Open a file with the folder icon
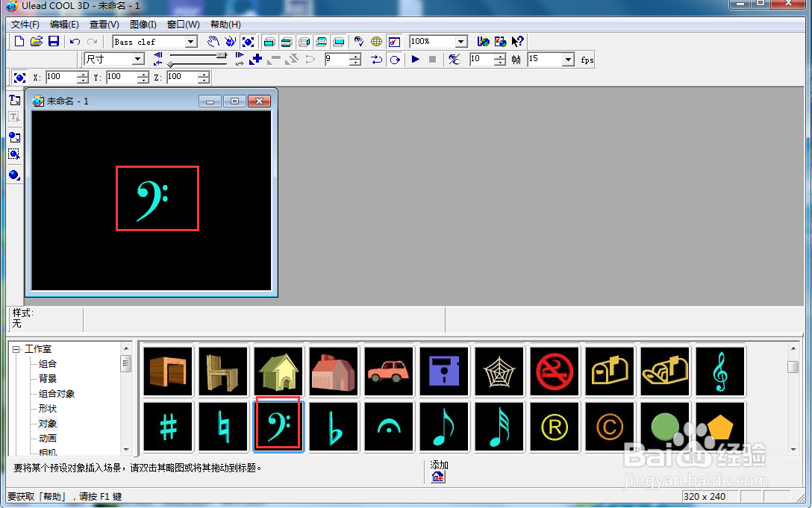The width and height of the screenshot is (812, 508). 37,42
